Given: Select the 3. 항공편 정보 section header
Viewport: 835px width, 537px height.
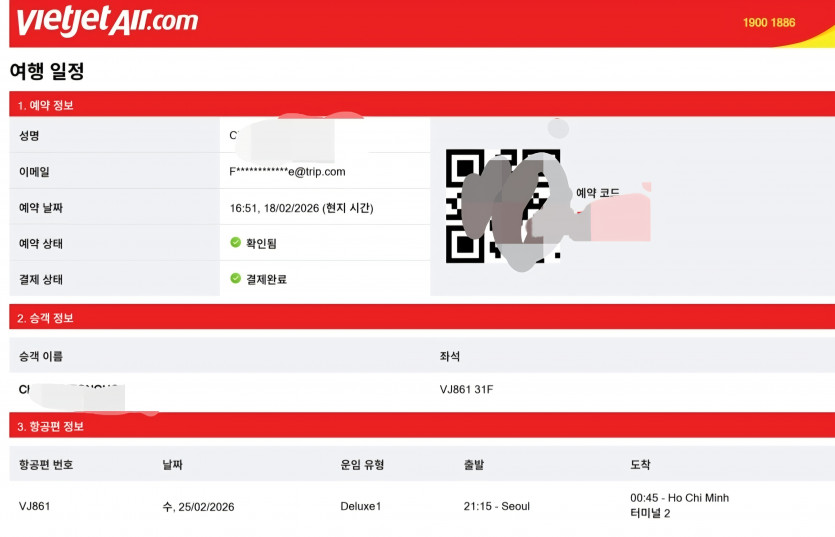Looking at the screenshot, I should [422, 426].
